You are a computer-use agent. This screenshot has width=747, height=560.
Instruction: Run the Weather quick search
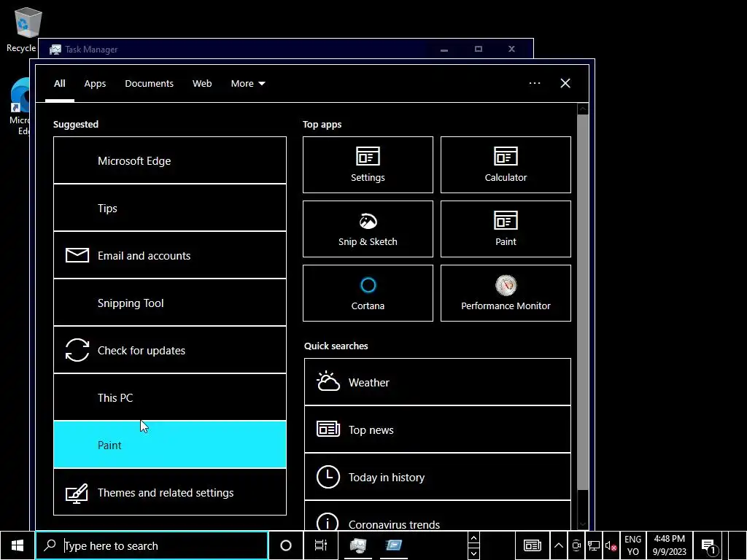click(x=438, y=382)
